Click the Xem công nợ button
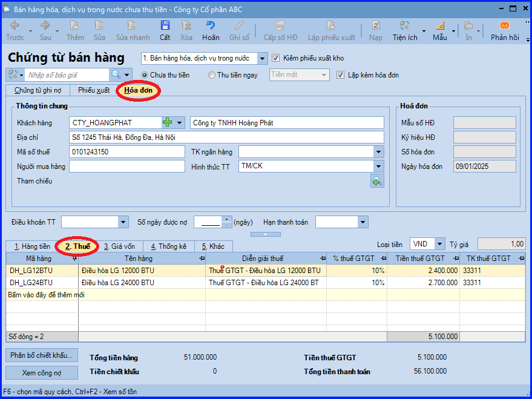The height and width of the screenshot is (399, 532). click(42, 372)
